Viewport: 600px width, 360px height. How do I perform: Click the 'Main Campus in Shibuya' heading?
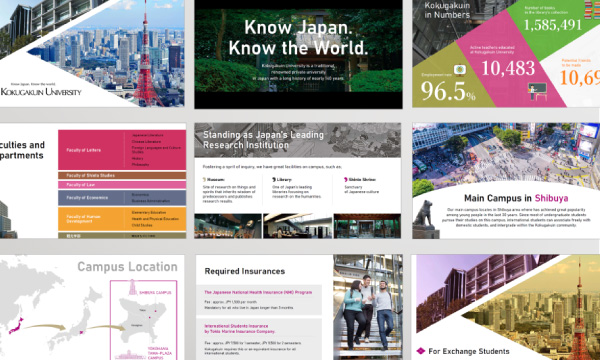coord(516,198)
